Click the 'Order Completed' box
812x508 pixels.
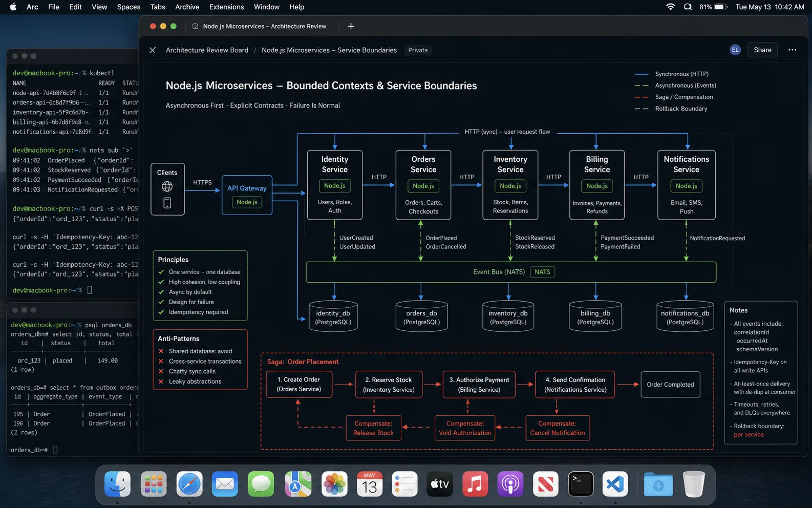click(670, 385)
